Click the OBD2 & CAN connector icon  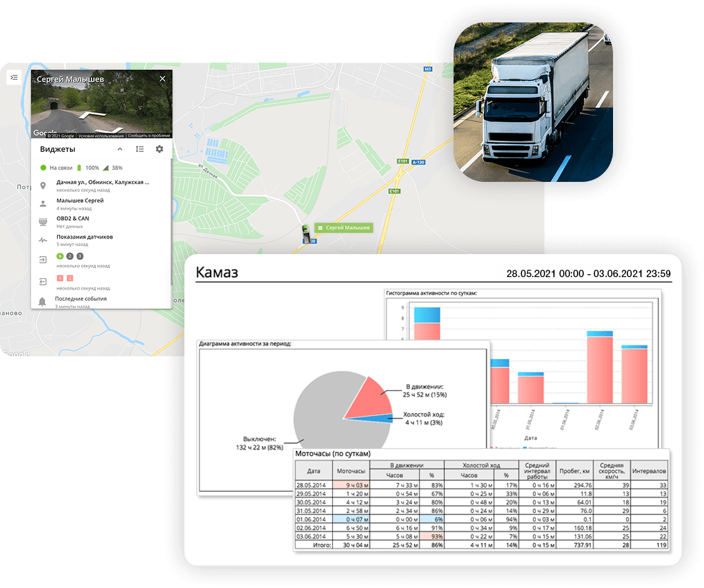[43, 222]
